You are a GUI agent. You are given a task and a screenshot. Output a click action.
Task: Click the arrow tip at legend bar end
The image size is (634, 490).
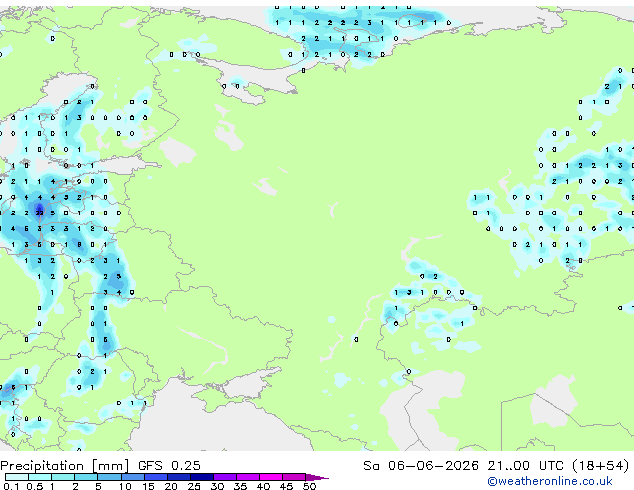[x=317, y=477]
